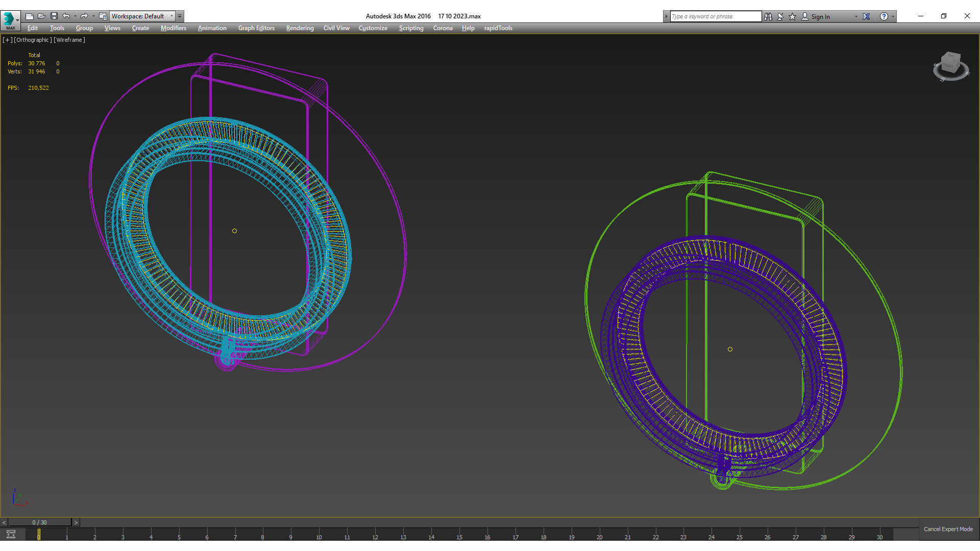Click the Orthographic viewport label
The height and width of the screenshot is (551, 980).
click(33, 40)
